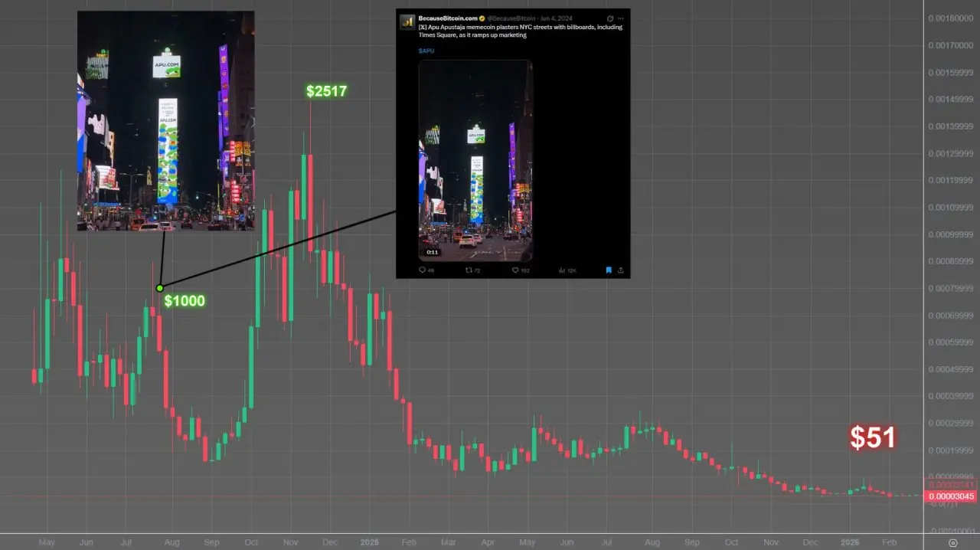Click the blue bookmark icon on the tweet
Screen dimensions: 980x550
point(609,270)
